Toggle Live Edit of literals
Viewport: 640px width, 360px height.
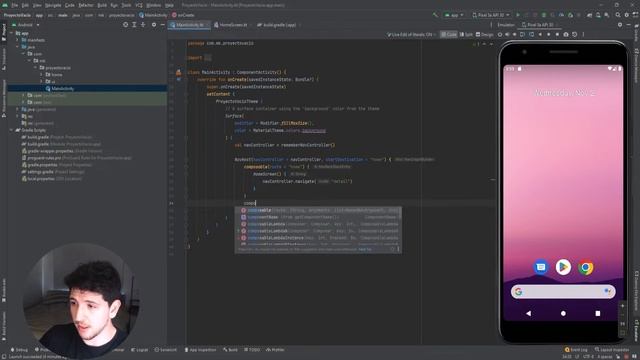pyautogui.click(x=410, y=35)
